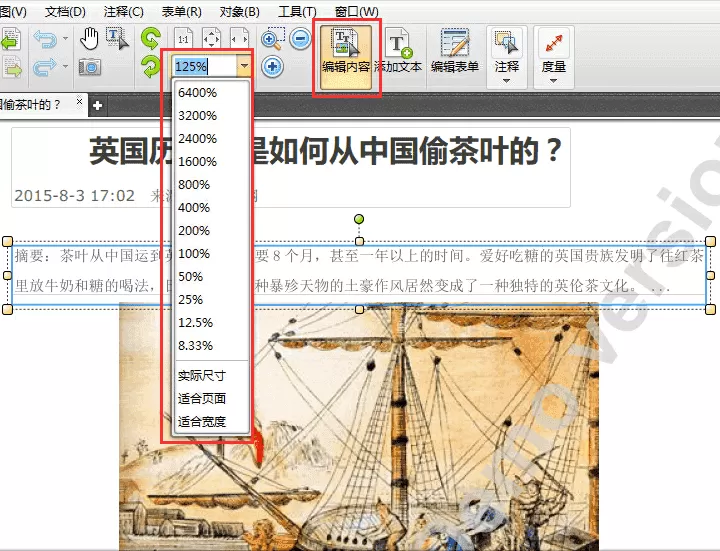Open a new tab with plus button

pos(97,106)
